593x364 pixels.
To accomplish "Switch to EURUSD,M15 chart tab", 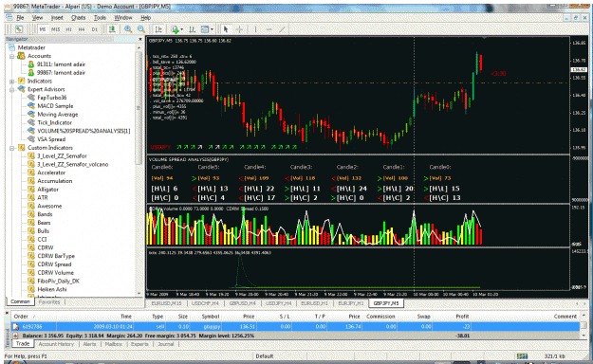I will [166, 303].
